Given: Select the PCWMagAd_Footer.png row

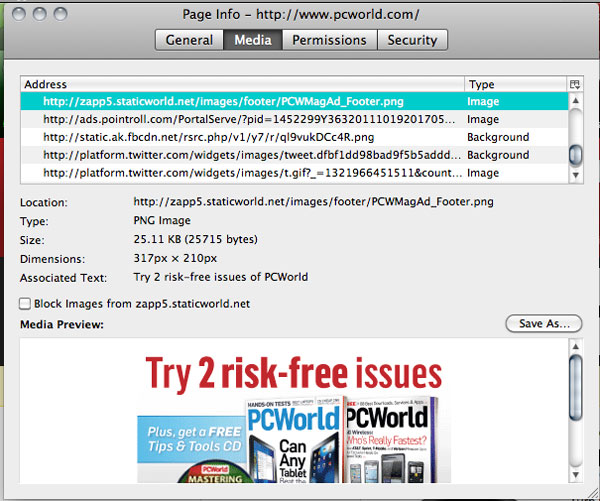Looking at the screenshot, I should pyautogui.click(x=294, y=101).
